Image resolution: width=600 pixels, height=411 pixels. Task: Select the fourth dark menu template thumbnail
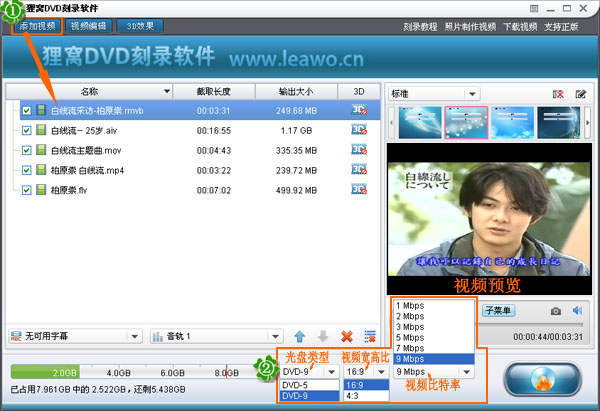[x=559, y=122]
